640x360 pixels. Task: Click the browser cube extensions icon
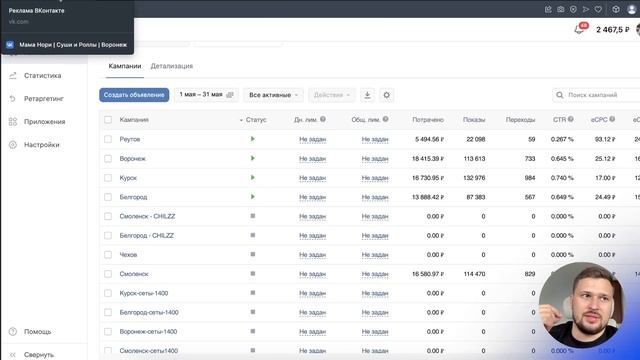pyautogui.click(x=616, y=9)
